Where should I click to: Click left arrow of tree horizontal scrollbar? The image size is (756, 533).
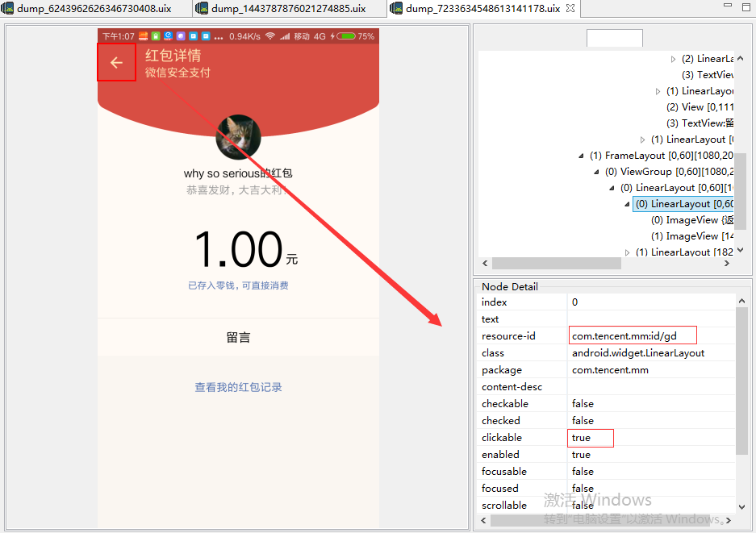[x=485, y=263]
